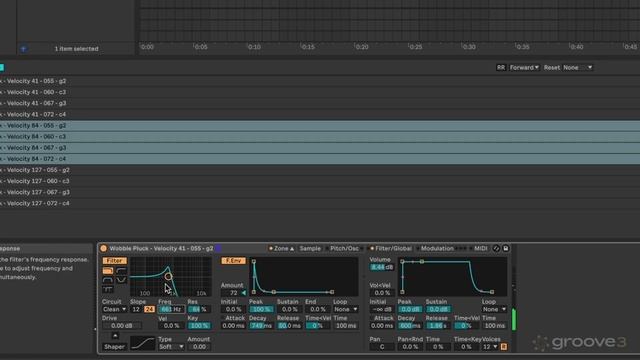Click the filter cutoff handle circle

coord(168,276)
